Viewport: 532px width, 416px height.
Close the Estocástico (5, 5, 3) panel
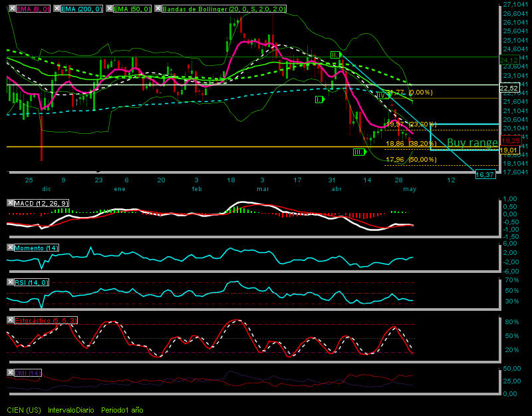pos(10,320)
